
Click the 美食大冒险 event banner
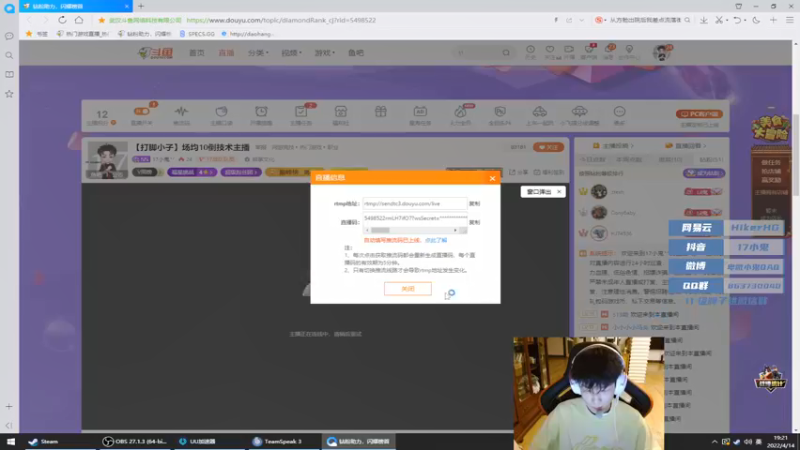tap(770, 128)
